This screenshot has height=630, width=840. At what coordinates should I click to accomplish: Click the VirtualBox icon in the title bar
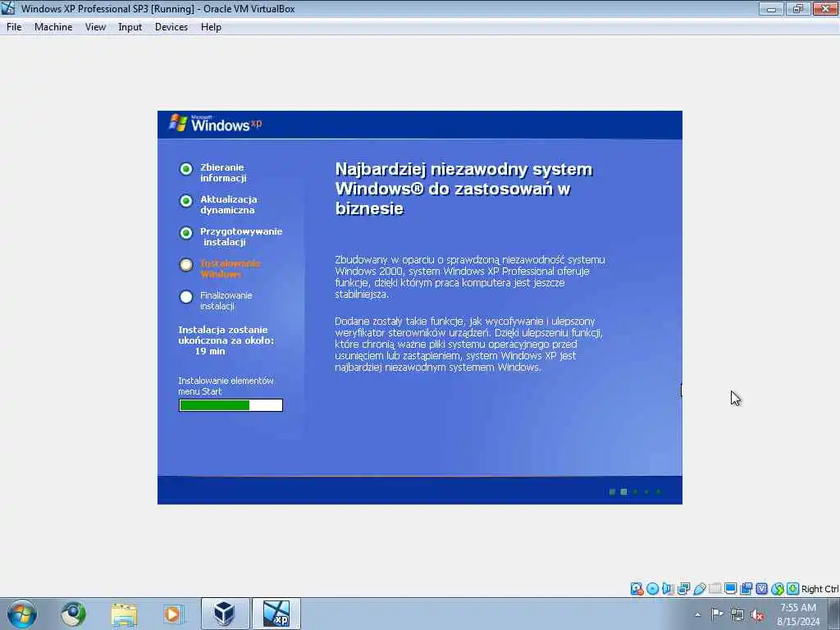[x=8, y=8]
